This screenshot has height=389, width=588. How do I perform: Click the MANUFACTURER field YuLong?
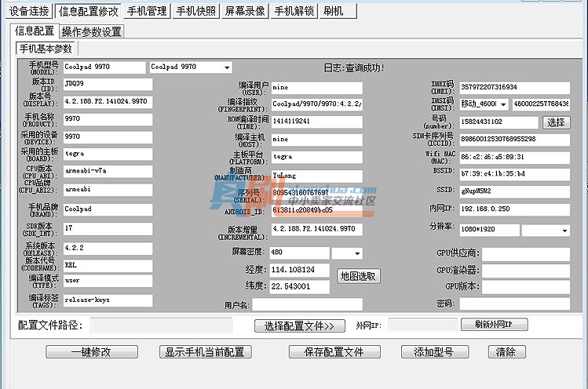(x=317, y=176)
